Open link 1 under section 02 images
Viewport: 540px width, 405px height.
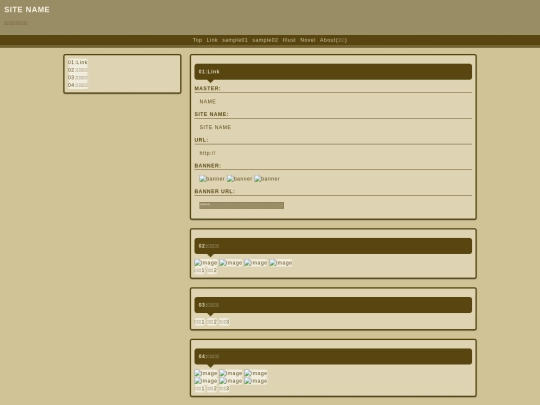coord(199,270)
